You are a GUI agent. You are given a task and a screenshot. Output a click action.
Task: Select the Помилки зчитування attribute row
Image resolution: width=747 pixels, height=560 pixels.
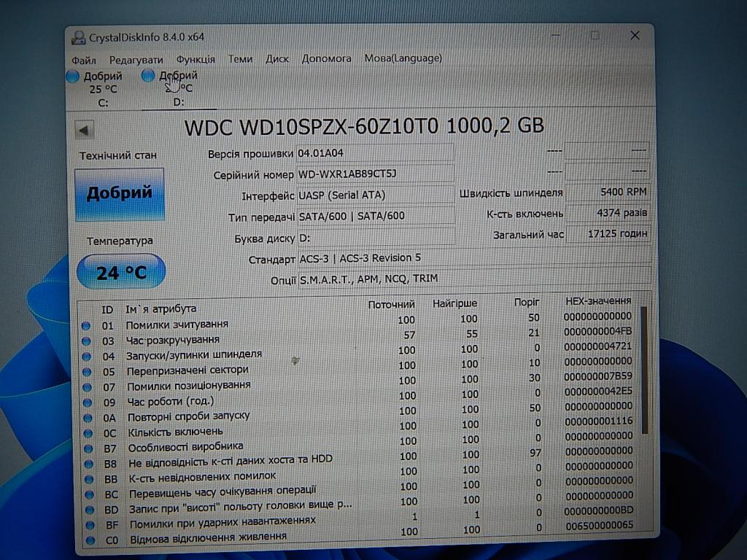(358, 321)
